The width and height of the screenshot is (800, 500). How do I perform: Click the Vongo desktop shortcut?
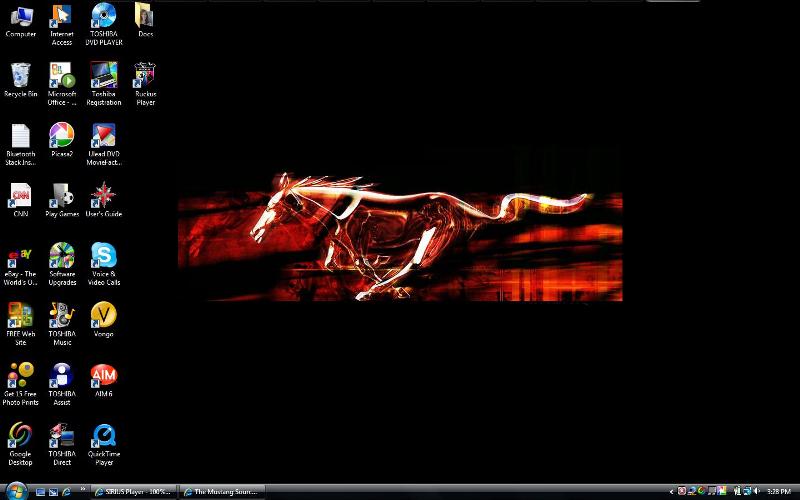[x=103, y=316]
